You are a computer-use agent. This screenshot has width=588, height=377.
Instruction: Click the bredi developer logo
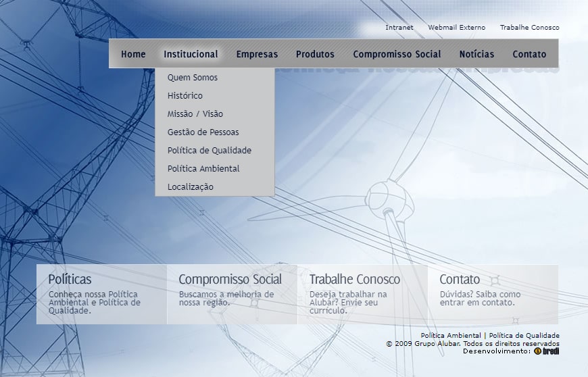(x=546, y=351)
